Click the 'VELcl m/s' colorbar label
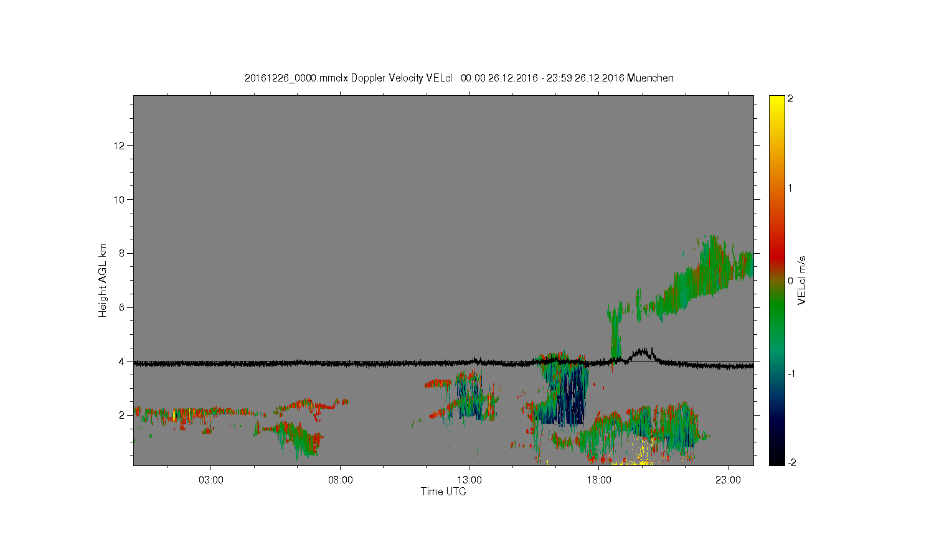Viewport: 934px width, 560px height. pos(802,280)
